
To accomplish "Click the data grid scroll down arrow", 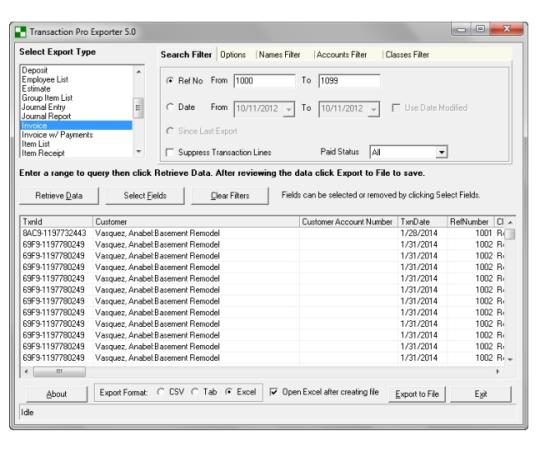I will coord(510,359).
